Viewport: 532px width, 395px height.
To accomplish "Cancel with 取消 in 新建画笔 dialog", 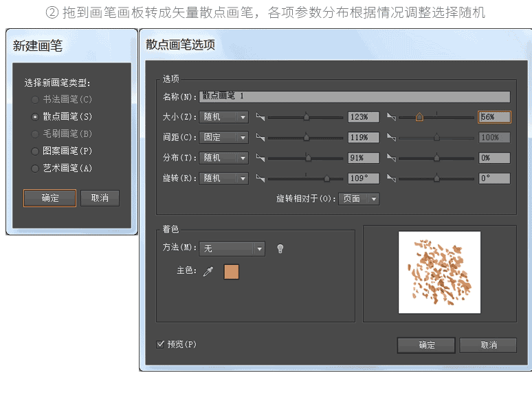I will (x=100, y=198).
